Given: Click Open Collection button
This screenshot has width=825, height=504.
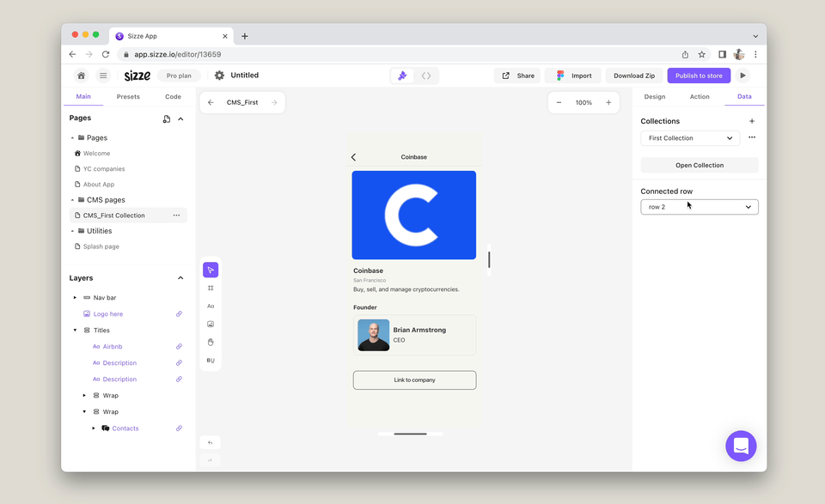Looking at the screenshot, I should click(700, 165).
